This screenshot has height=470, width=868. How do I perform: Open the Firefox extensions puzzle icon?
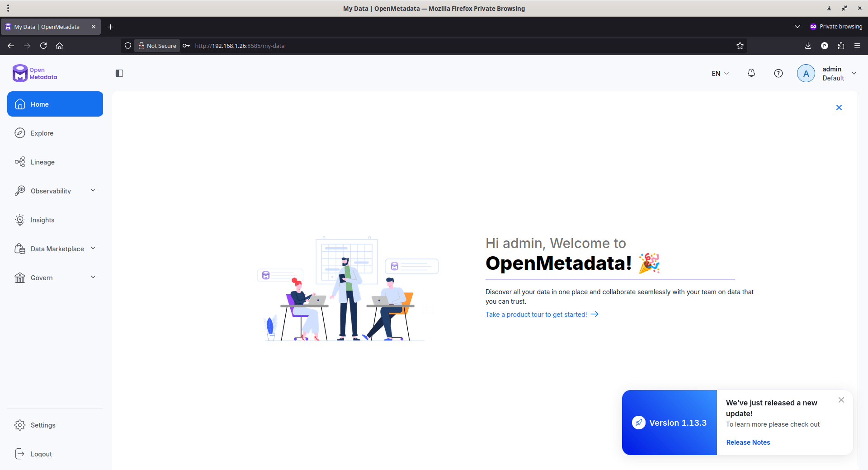841,46
